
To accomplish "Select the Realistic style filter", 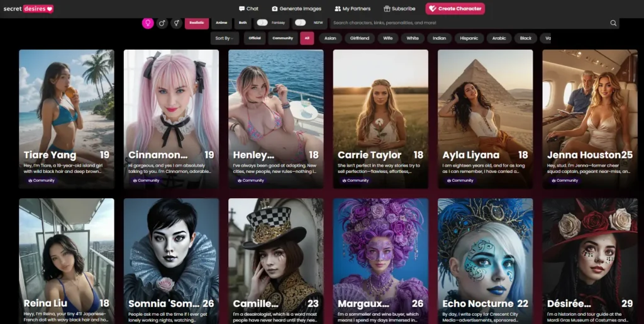I will [x=197, y=23].
